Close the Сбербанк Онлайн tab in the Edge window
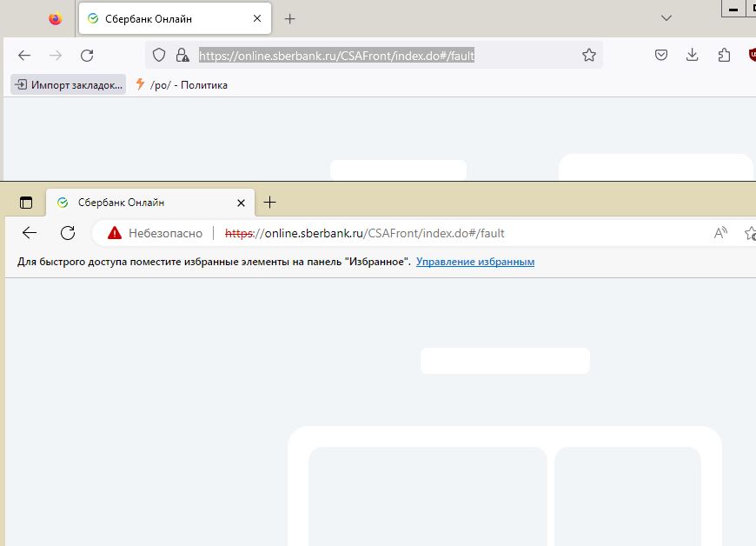The width and height of the screenshot is (756, 546). (x=241, y=203)
